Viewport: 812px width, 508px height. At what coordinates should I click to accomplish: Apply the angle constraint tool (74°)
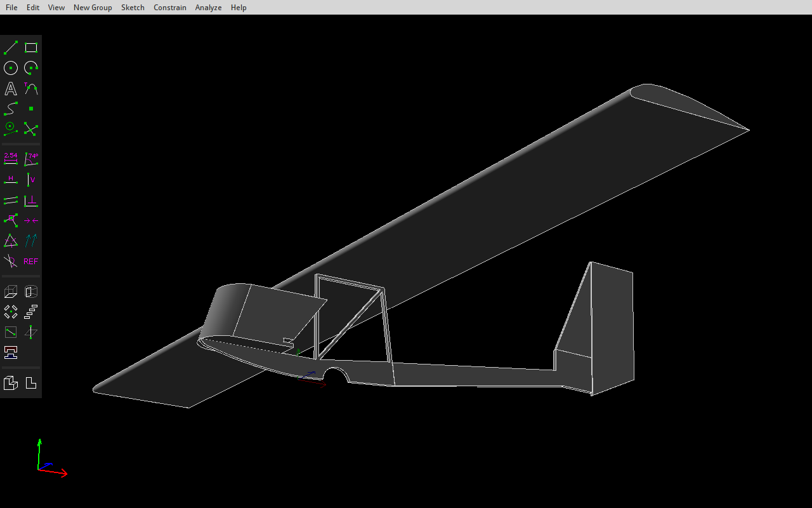(x=31, y=159)
